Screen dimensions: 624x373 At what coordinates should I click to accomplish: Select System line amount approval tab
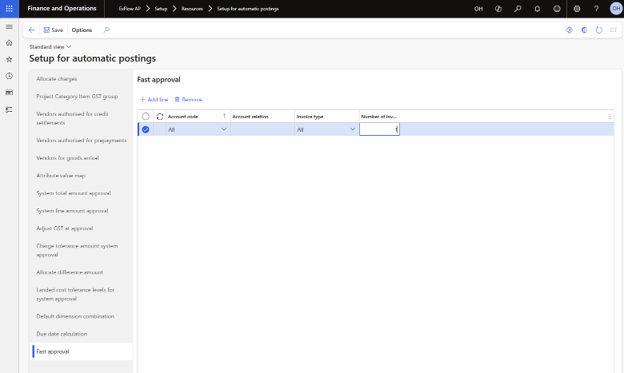tap(72, 211)
